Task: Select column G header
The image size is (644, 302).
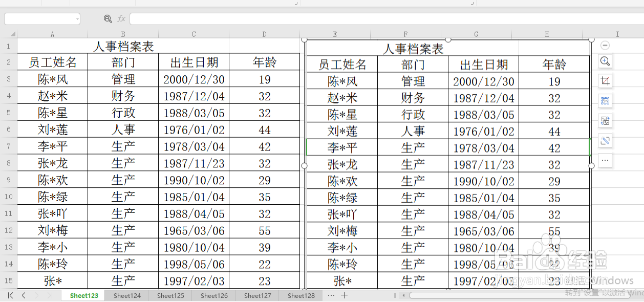Action: [476, 34]
